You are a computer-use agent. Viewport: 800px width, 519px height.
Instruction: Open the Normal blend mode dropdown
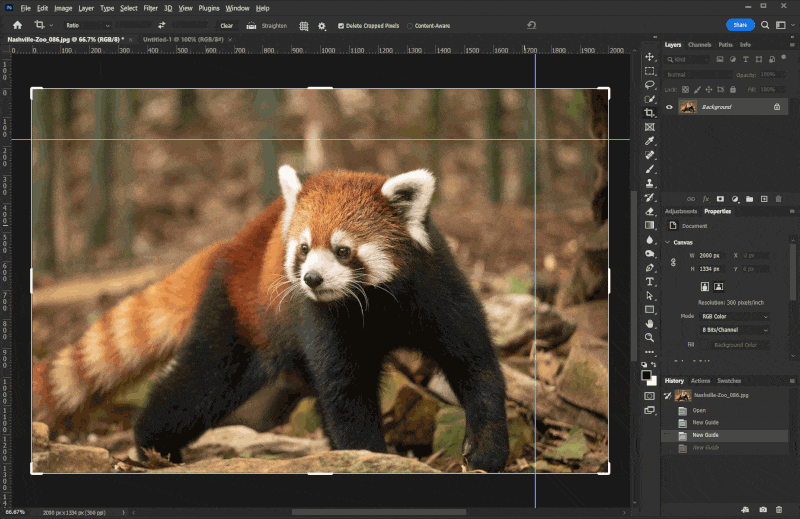point(699,75)
